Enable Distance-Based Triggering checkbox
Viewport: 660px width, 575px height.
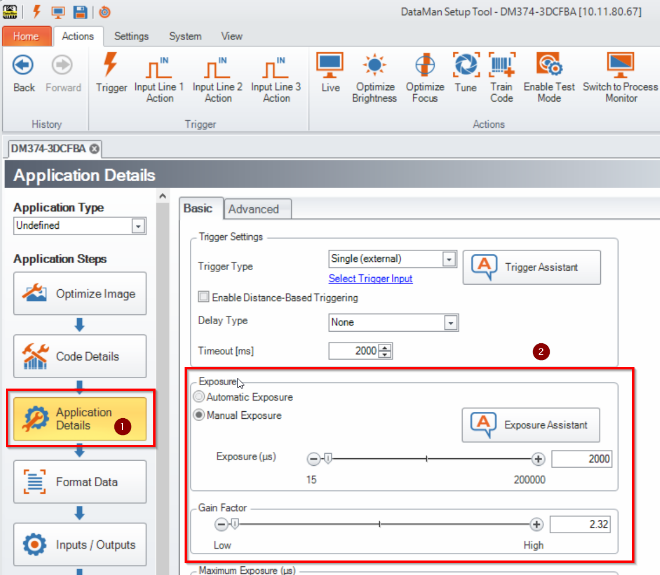(204, 297)
